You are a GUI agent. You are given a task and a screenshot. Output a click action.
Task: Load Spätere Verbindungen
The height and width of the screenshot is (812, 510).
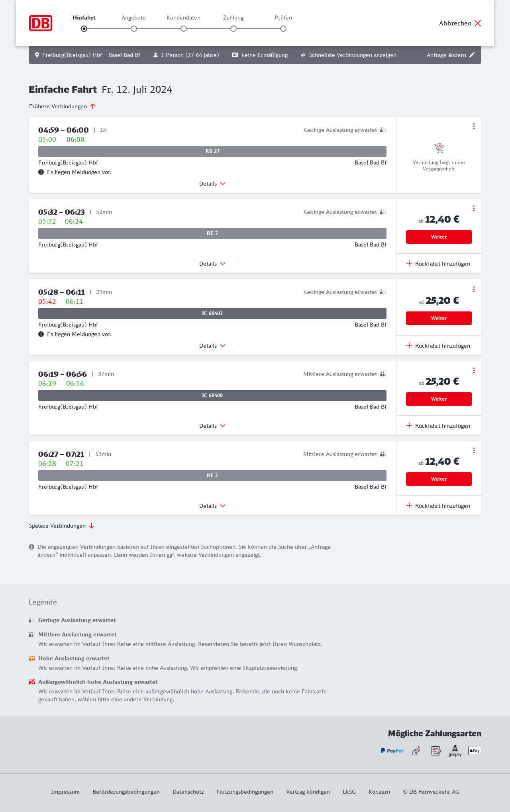[x=62, y=526]
